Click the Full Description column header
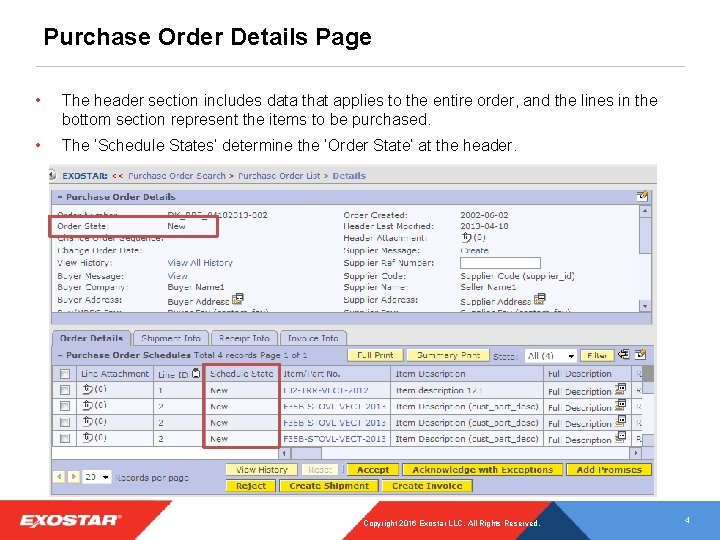This screenshot has width=720, height=540. pyautogui.click(x=588, y=374)
